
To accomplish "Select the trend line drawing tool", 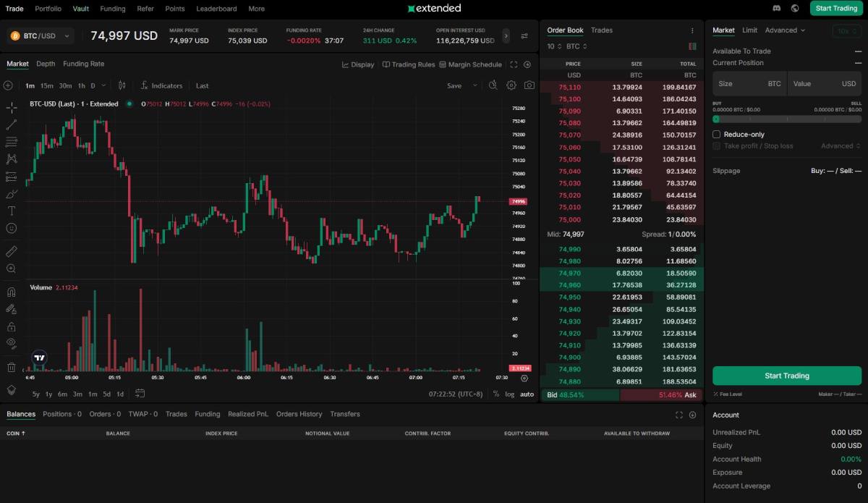I will [x=12, y=124].
